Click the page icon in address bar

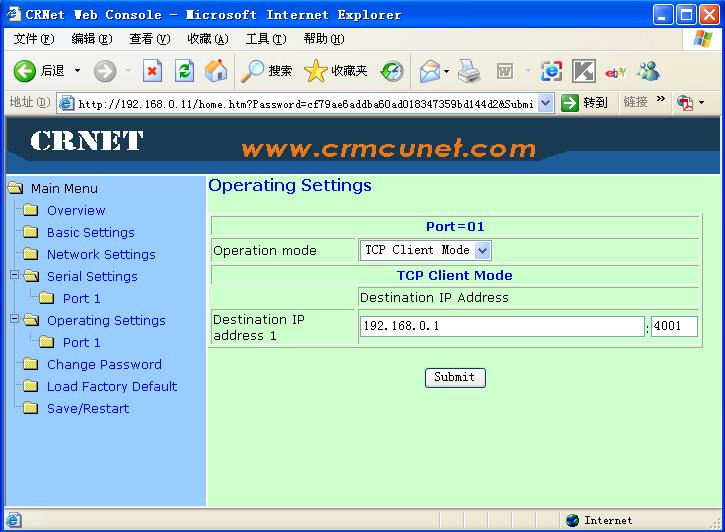coord(67,103)
